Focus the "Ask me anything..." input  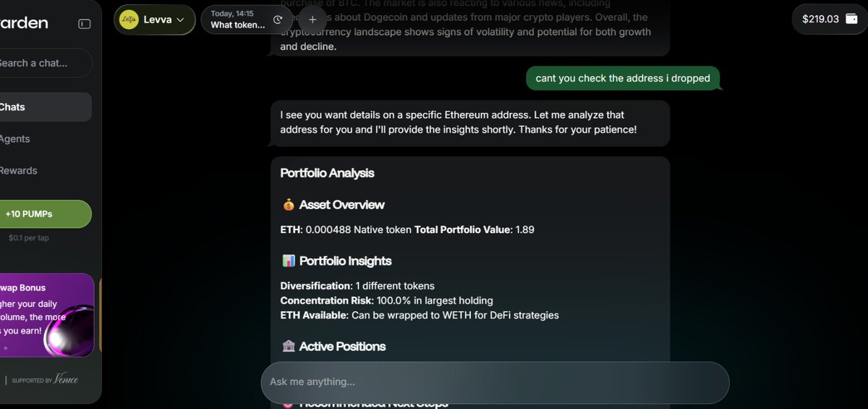495,382
